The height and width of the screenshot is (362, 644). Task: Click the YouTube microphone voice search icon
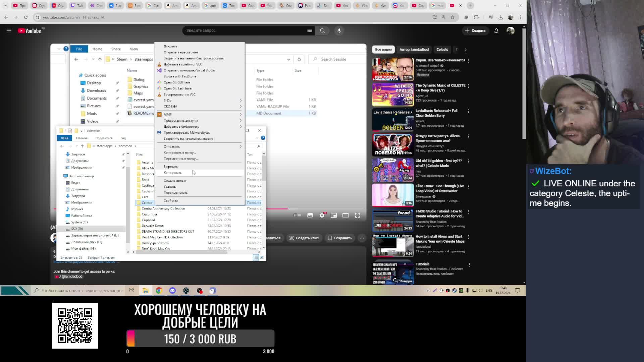click(339, 31)
